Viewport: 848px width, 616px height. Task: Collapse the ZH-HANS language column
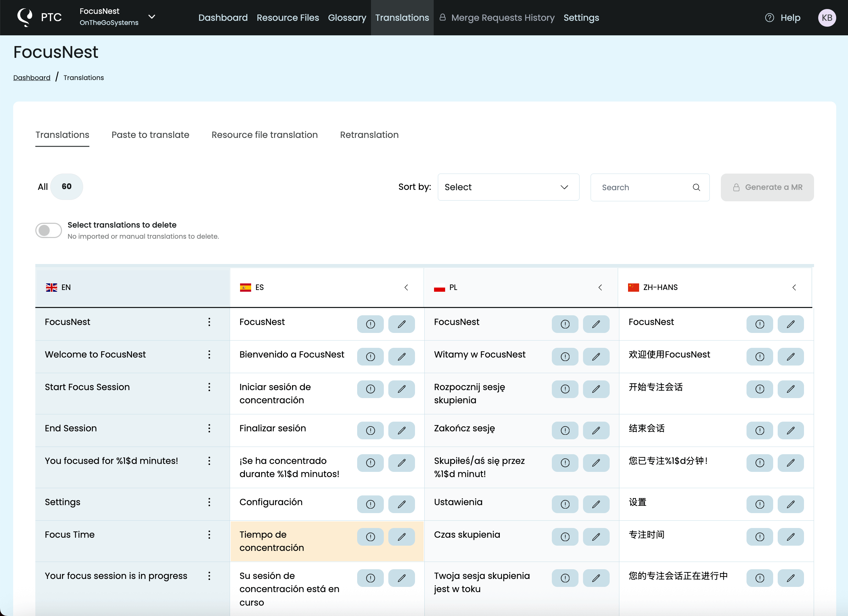pos(794,287)
